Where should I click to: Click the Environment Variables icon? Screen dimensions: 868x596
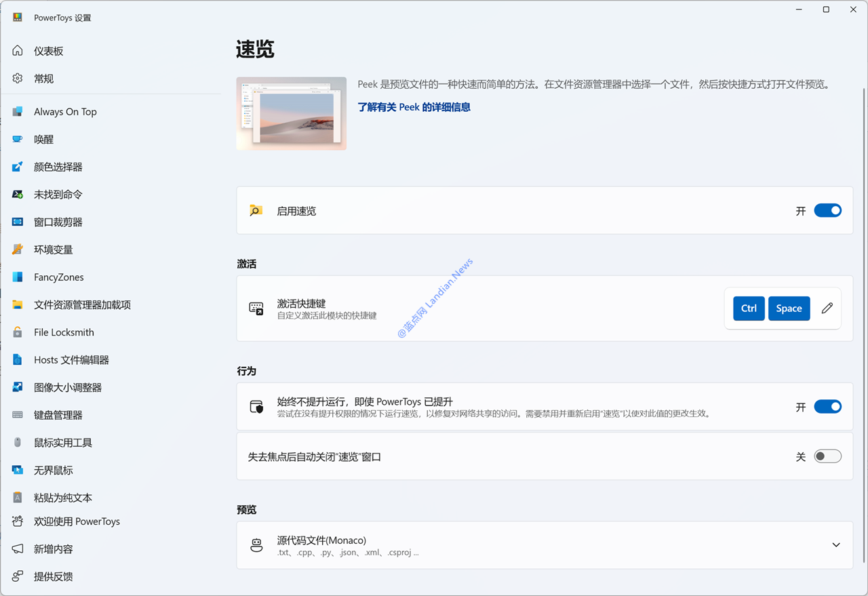(18, 250)
